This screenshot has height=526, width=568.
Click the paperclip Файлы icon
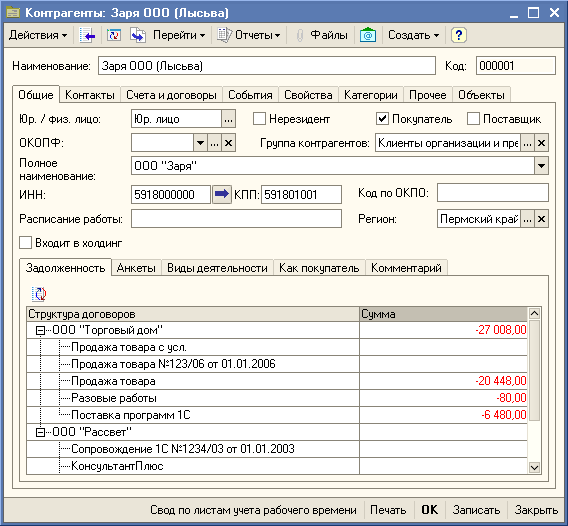point(300,36)
